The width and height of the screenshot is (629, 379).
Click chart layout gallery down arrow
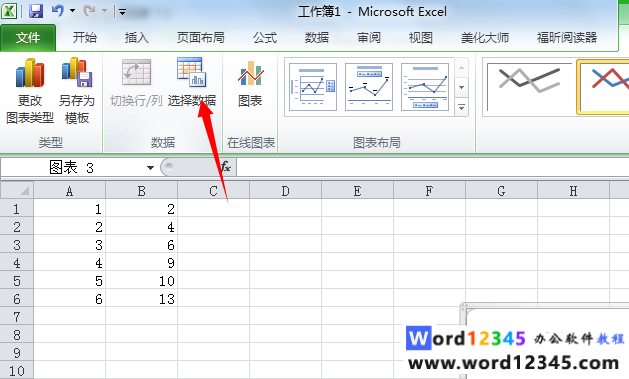(x=462, y=87)
